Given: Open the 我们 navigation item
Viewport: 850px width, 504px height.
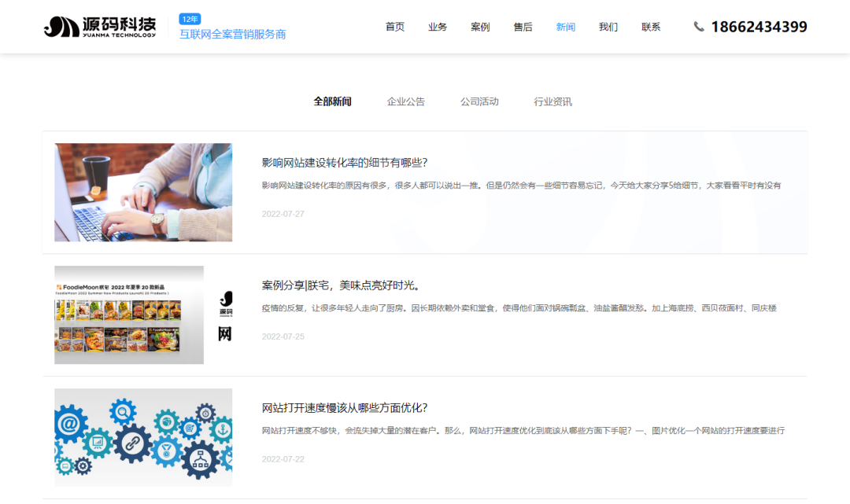Looking at the screenshot, I should coord(608,27).
